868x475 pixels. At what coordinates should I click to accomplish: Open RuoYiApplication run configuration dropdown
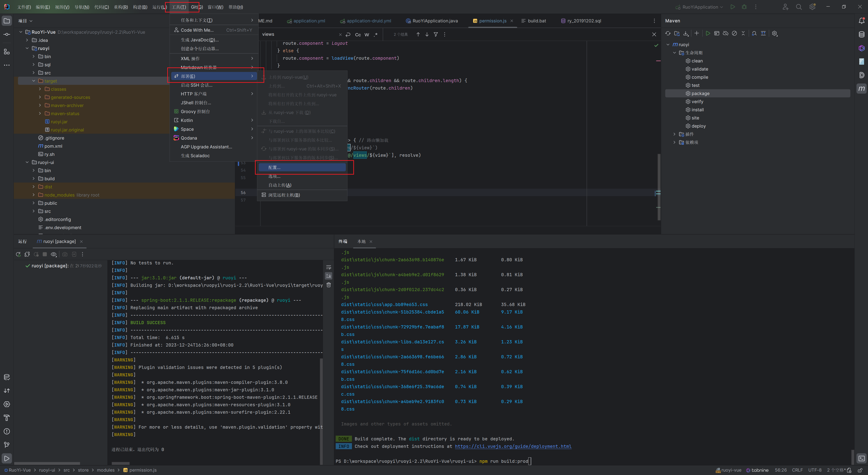pos(700,7)
